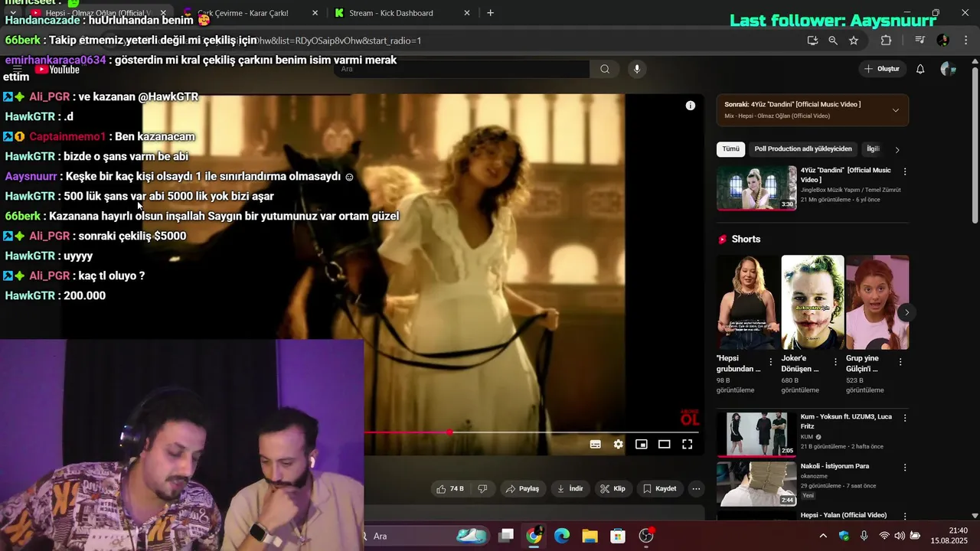Open Nakoli - İstiyorum Para thumbnail
The width and height of the screenshot is (980, 551).
coord(756,483)
